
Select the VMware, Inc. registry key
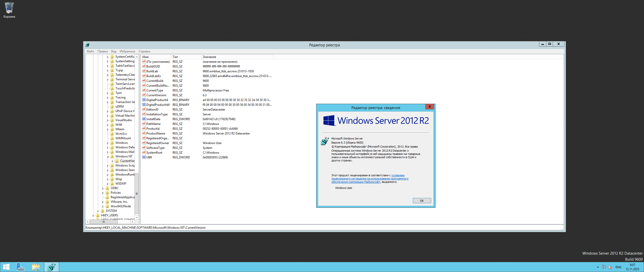click(119, 202)
